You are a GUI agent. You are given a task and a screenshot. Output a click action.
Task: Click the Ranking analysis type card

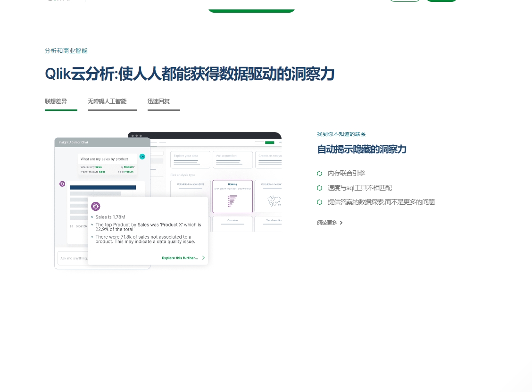233,197
